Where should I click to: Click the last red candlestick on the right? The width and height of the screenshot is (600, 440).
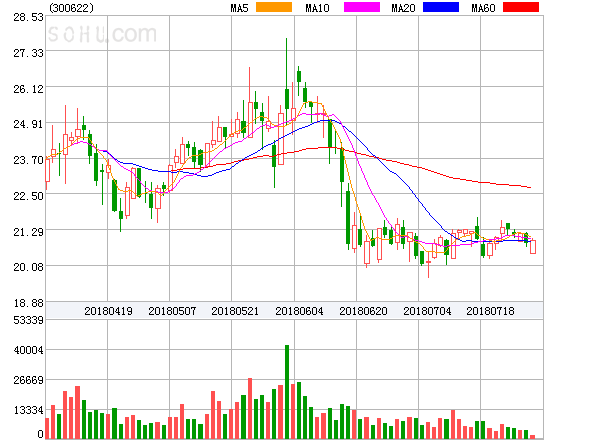coord(533,247)
